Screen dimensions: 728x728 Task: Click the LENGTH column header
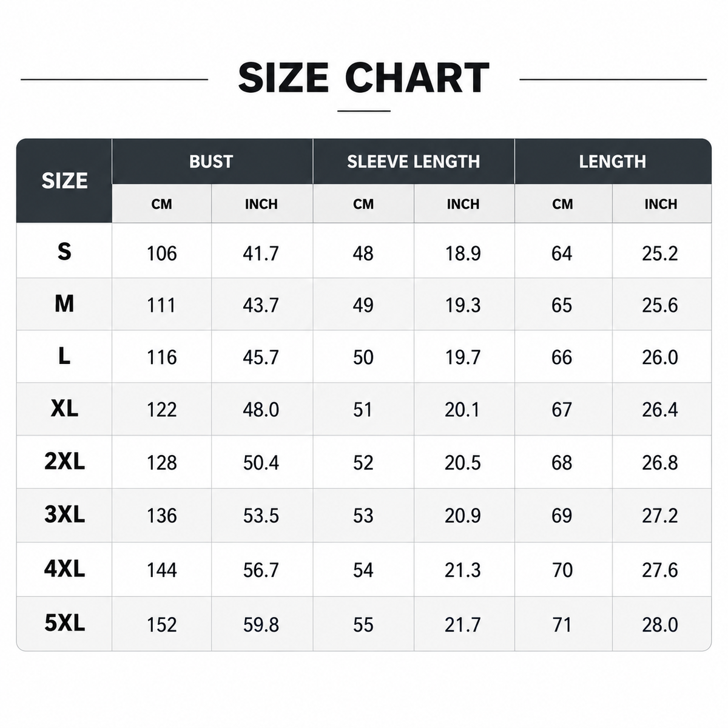(613, 161)
